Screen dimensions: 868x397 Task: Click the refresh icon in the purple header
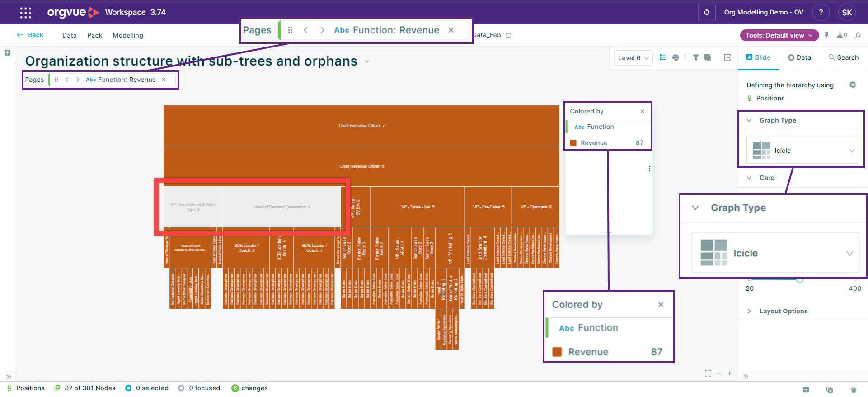point(707,12)
